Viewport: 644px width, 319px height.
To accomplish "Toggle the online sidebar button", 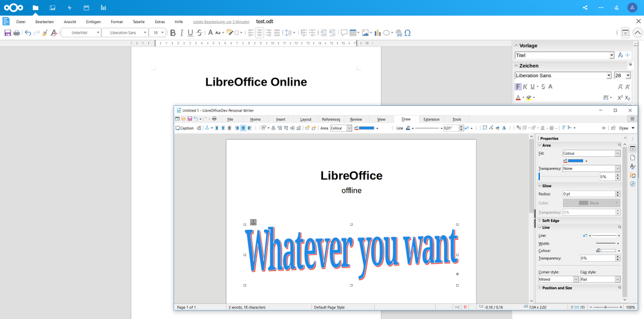I will tap(625, 33).
